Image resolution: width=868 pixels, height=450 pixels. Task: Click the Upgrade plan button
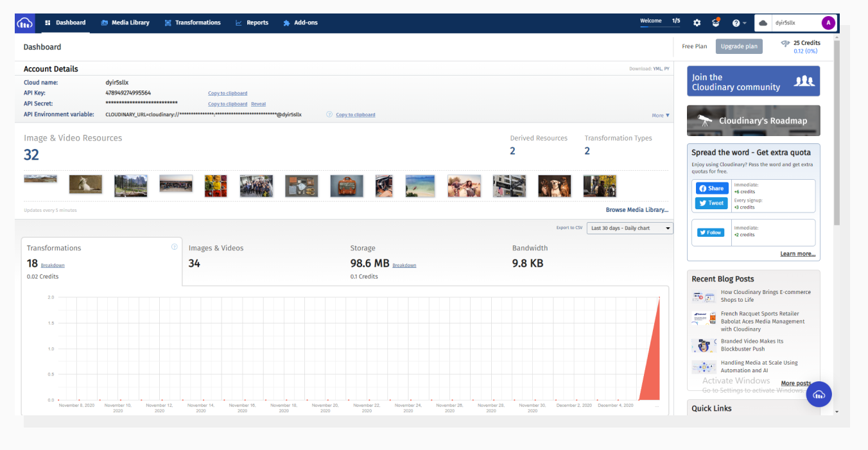pos(741,46)
